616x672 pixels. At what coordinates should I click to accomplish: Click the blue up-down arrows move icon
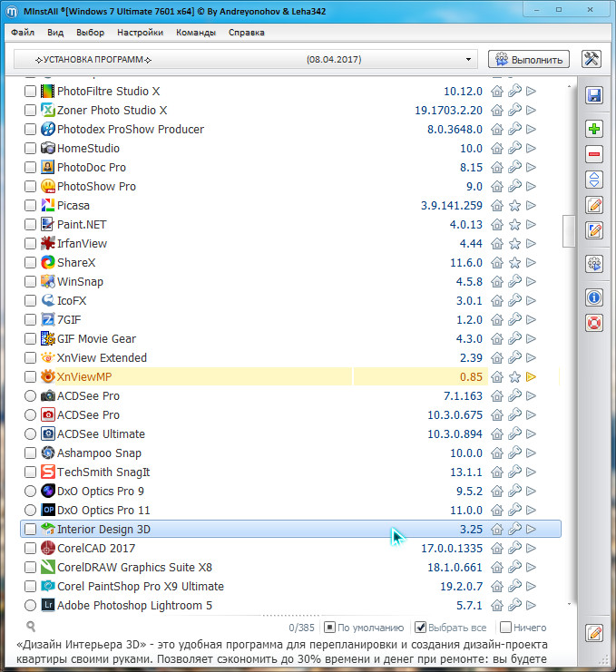click(593, 180)
